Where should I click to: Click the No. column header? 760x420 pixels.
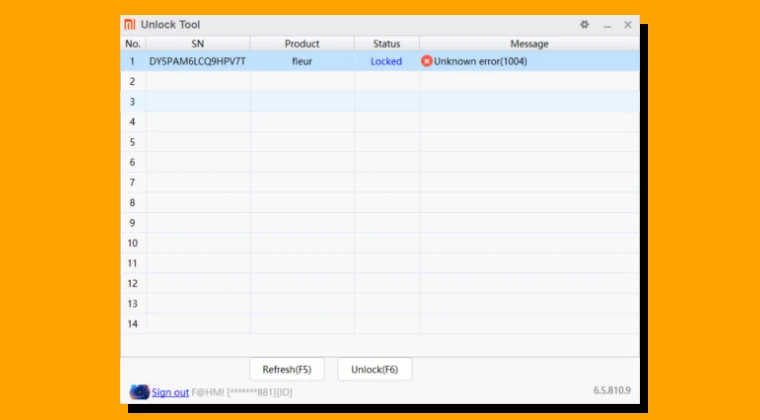click(133, 44)
